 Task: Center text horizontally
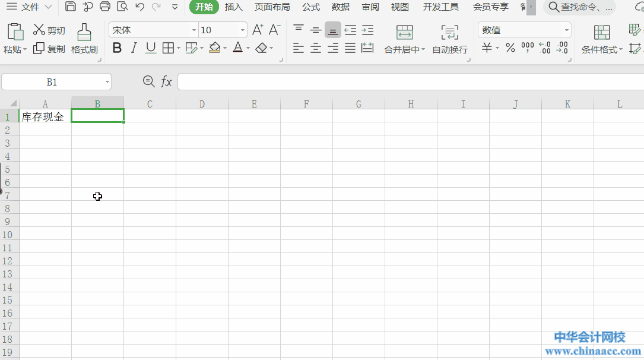pos(315,48)
